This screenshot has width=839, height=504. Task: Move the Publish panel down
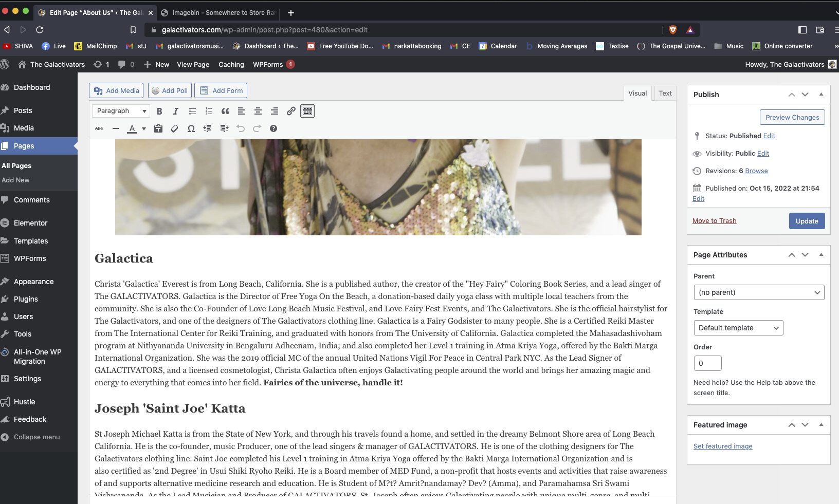[805, 95]
